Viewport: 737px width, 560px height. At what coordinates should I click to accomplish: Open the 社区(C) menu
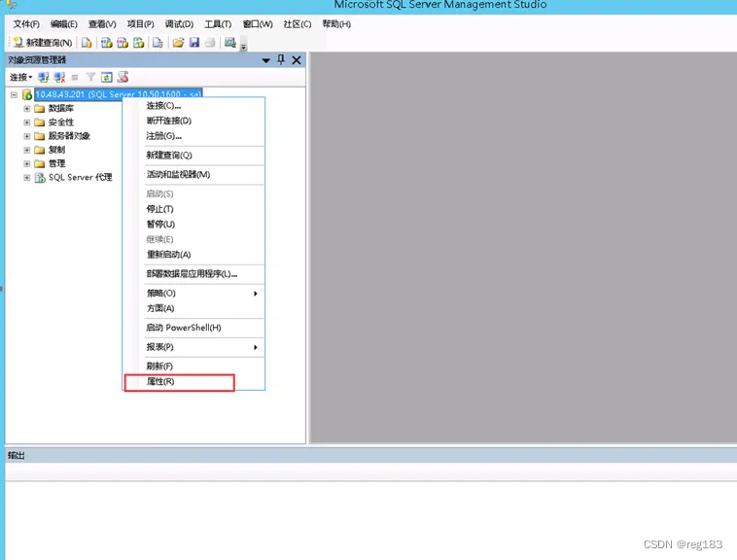[x=298, y=24]
